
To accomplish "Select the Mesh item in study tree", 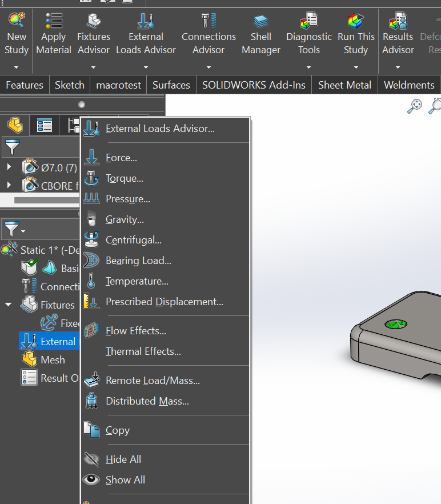I will (x=53, y=360).
